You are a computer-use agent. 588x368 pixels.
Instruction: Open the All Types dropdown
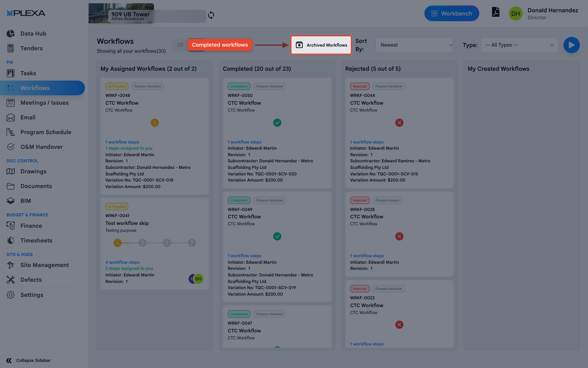519,45
